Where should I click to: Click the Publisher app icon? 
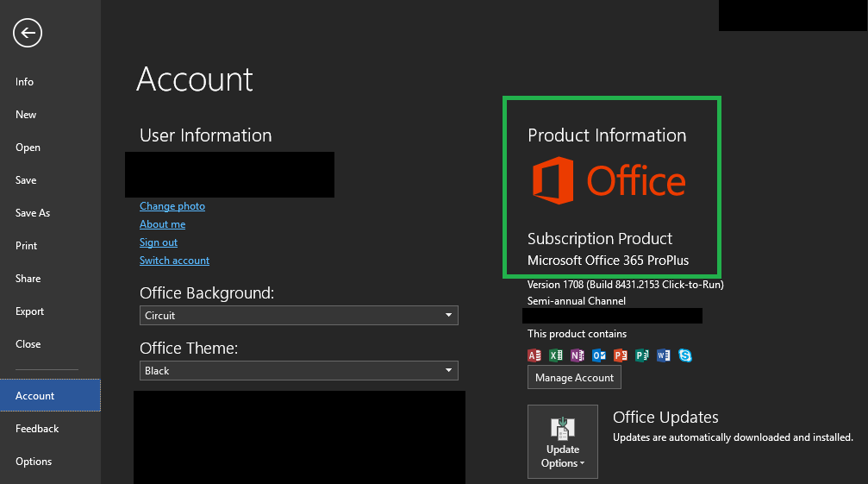[642, 355]
